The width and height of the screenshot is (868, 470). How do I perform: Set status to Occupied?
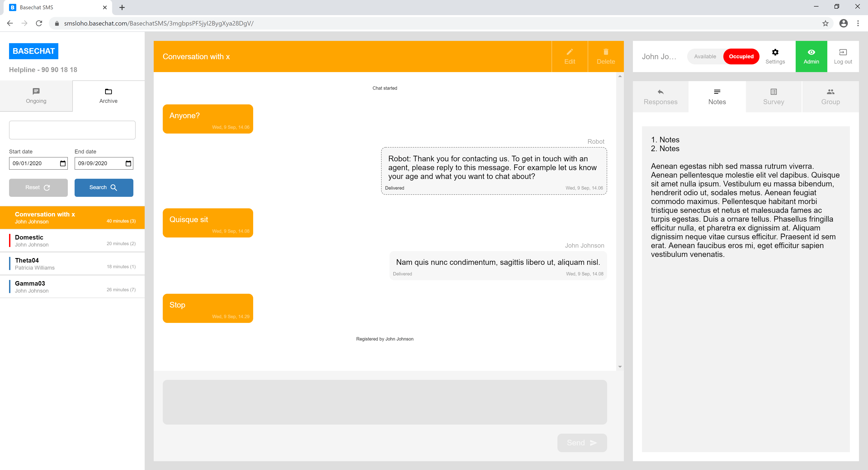click(x=741, y=56)
